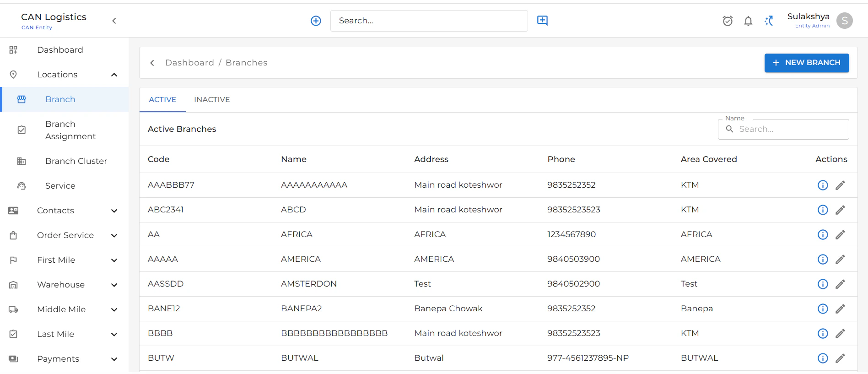Click the sparkle arrows icon in header
This screenshot has height=374, width=868.
[769, 21]
